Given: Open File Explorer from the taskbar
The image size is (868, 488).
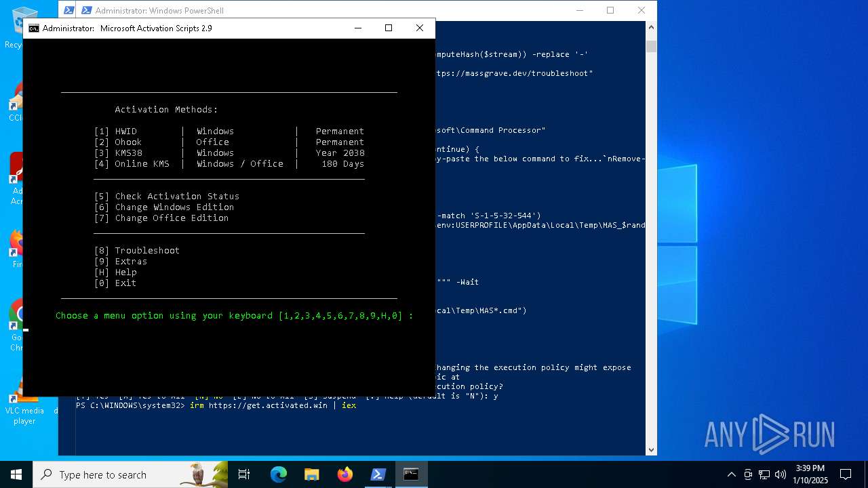Looking at the screenshot, I should (311, 474).
